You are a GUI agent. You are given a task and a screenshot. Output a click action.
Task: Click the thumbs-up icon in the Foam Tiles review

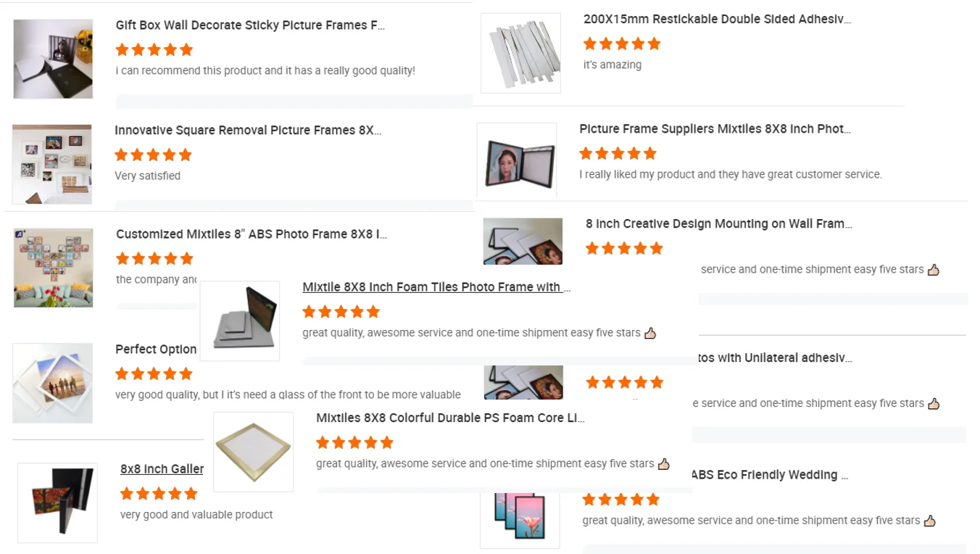click(650, 334)
